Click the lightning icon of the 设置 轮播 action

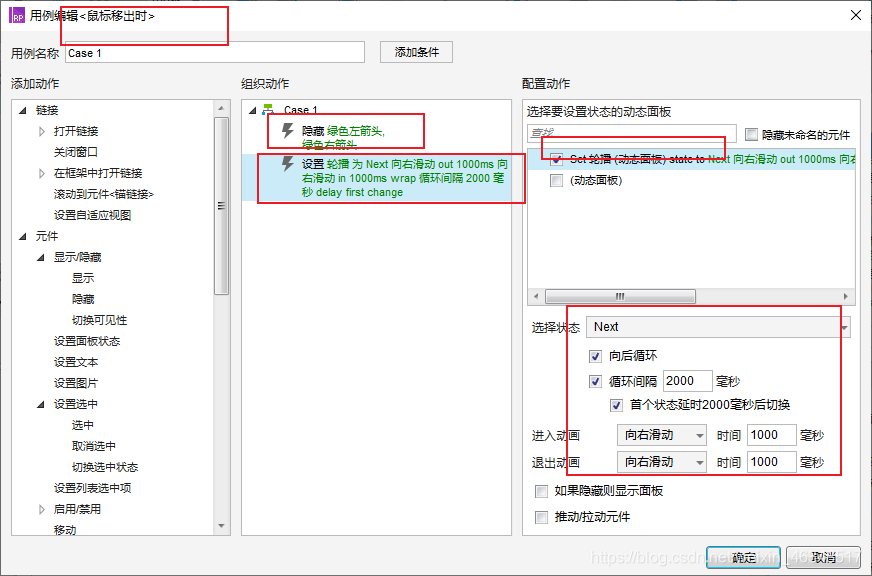coord(288,163)
